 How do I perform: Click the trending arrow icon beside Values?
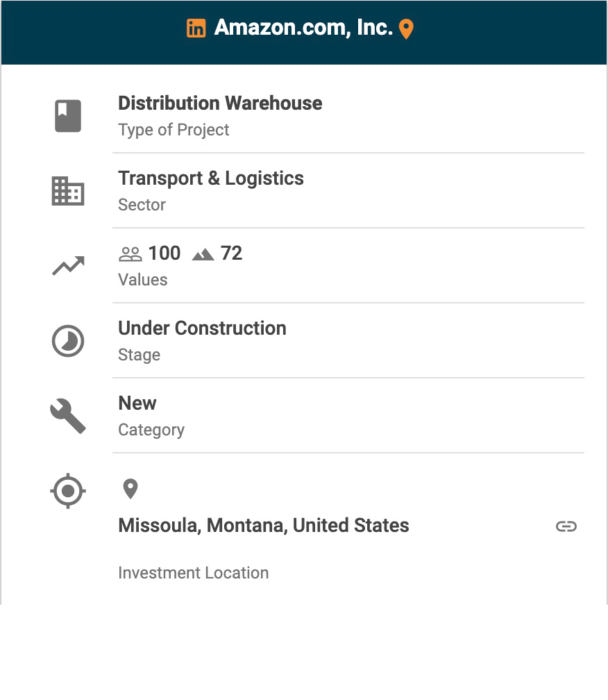click(x=68, y=266)
